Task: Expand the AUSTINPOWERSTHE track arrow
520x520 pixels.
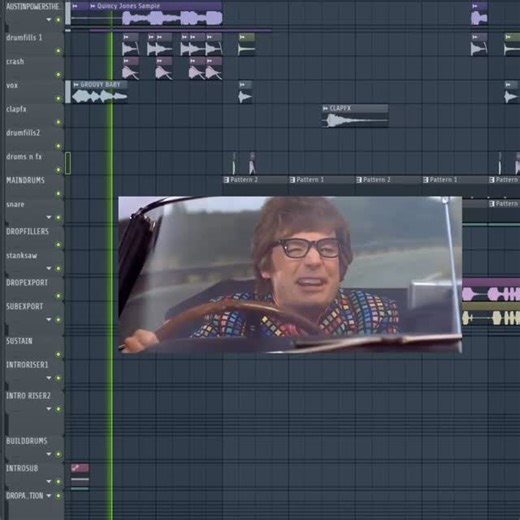Action: point(49,20)
